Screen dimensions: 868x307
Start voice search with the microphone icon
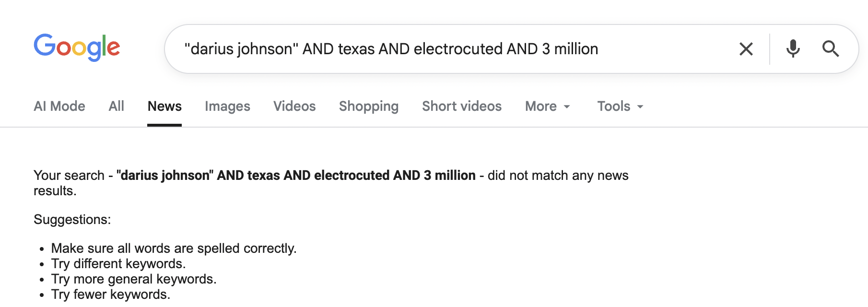(x=793, y=49)
